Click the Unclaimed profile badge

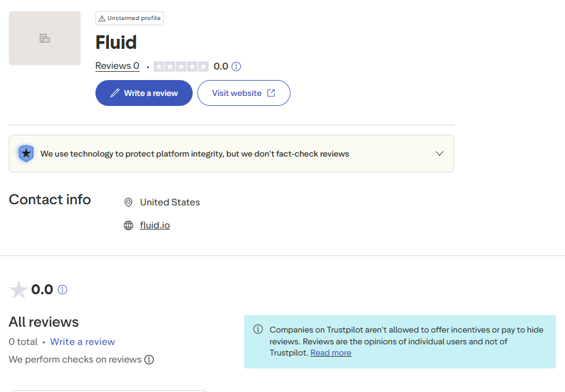click(x=129, y=18)
